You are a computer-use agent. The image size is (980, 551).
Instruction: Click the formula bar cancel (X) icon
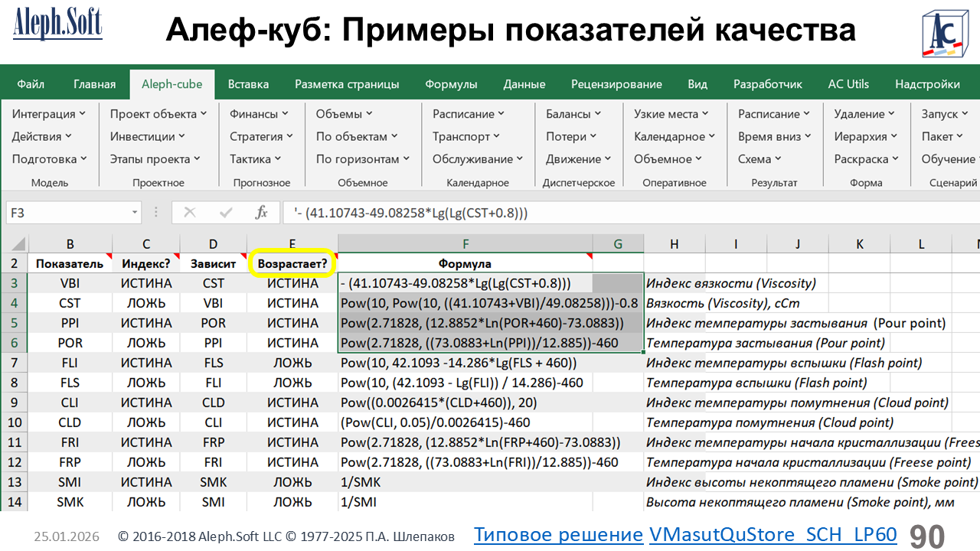coord(190,213)
